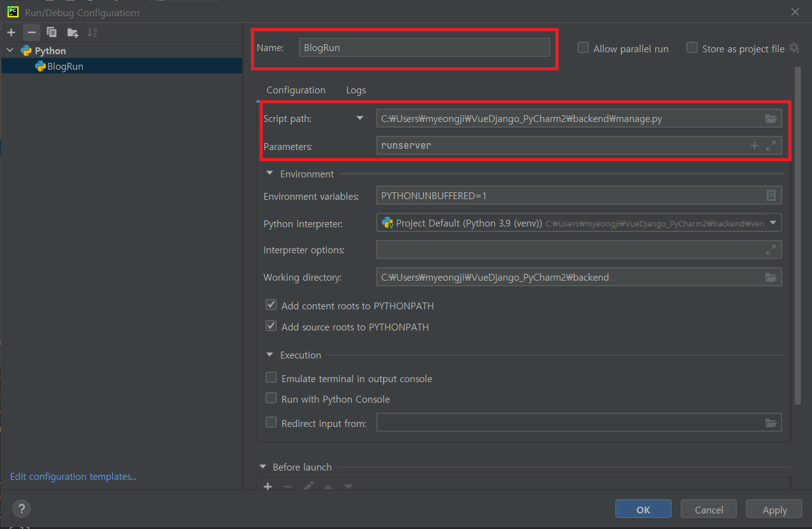Open the Script path type dropdown arrow
The width and height of the screenshot is (812, 529).
click(360, 118)
